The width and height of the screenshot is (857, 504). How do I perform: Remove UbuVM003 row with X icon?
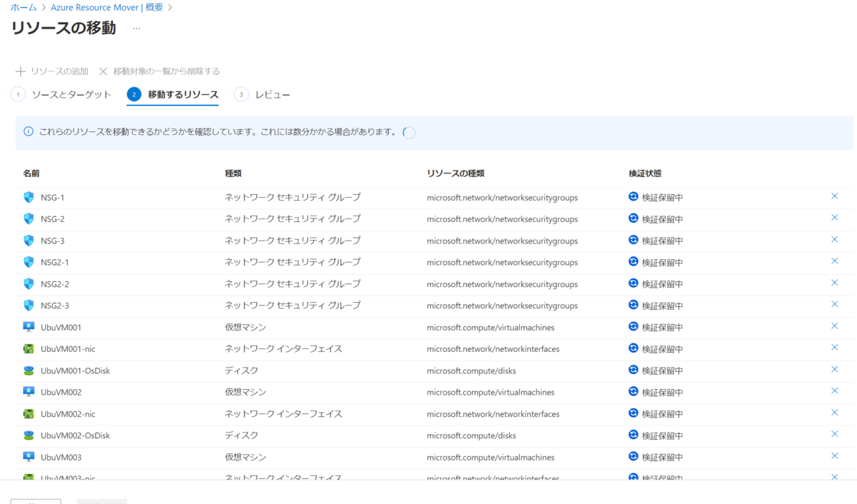pyautogui.click(x=834, y=456)
